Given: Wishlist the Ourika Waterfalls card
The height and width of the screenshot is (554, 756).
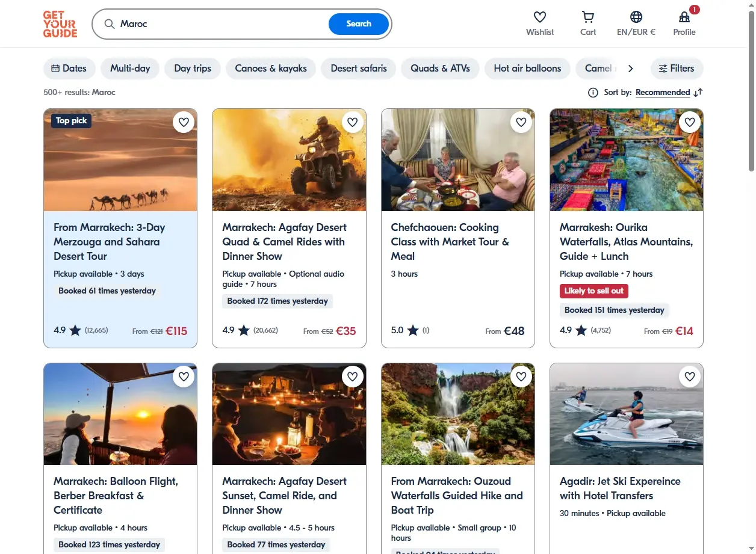Looking at the screenshot, I should 690,122.
